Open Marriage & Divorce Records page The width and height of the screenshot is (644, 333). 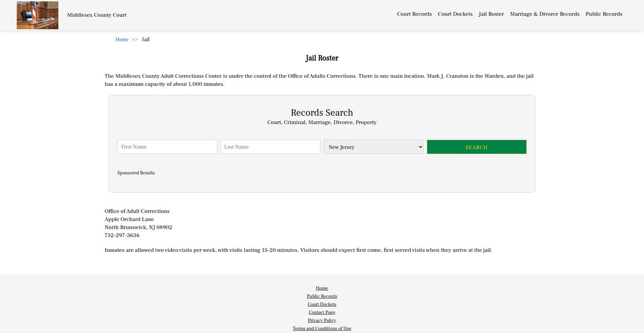[545, 14]
